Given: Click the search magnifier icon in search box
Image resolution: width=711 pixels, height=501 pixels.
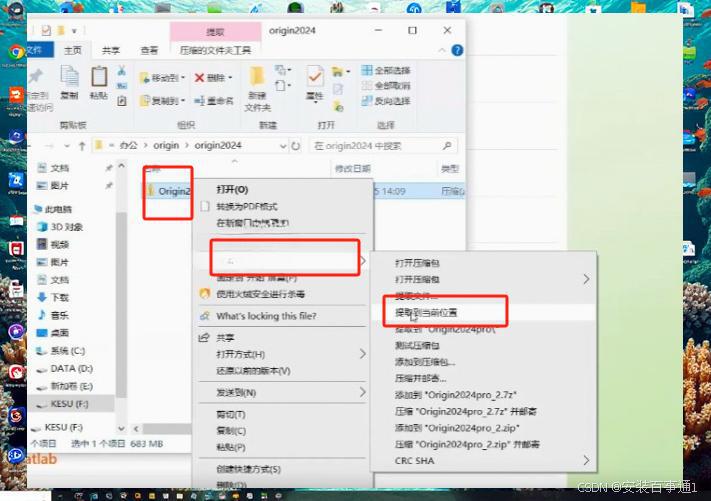Looking at the screenshot, I should [x=447, y=146].
